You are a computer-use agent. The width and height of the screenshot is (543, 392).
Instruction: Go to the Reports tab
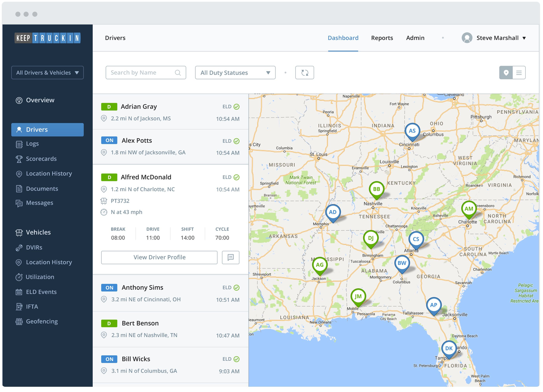pos(382,38)
